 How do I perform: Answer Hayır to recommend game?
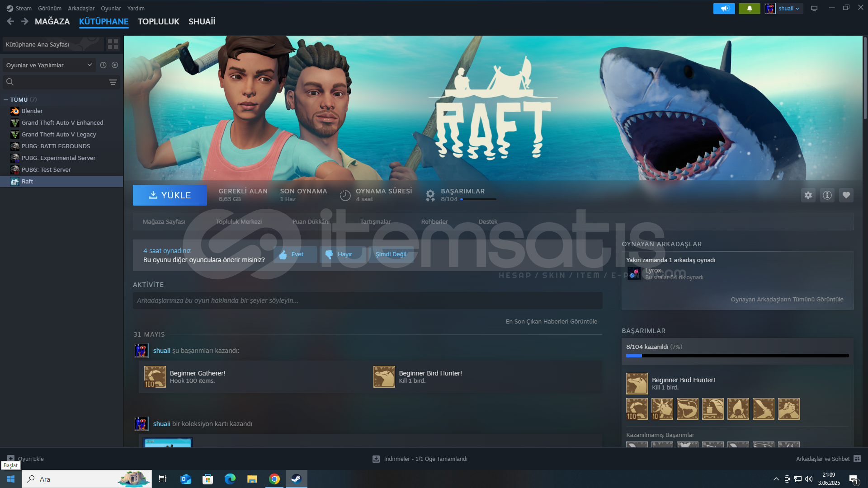point(342,254)
